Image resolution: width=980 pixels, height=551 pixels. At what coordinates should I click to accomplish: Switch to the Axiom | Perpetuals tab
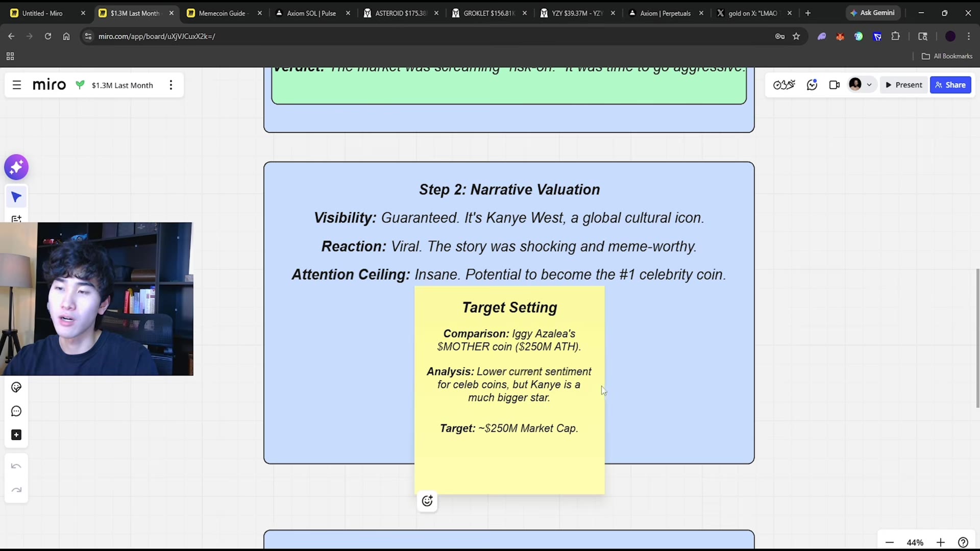pyautogui.click(x=665, y=13)
